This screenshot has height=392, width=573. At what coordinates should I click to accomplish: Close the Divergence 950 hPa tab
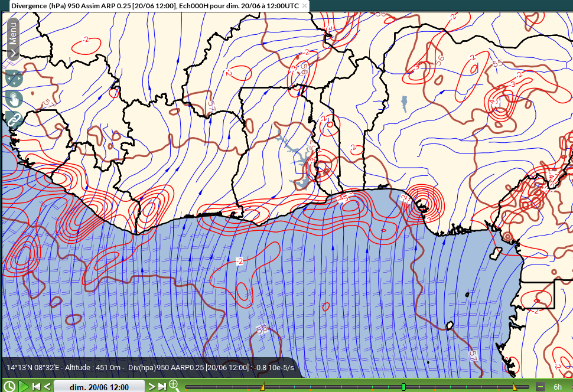click(x=304, y=6)
